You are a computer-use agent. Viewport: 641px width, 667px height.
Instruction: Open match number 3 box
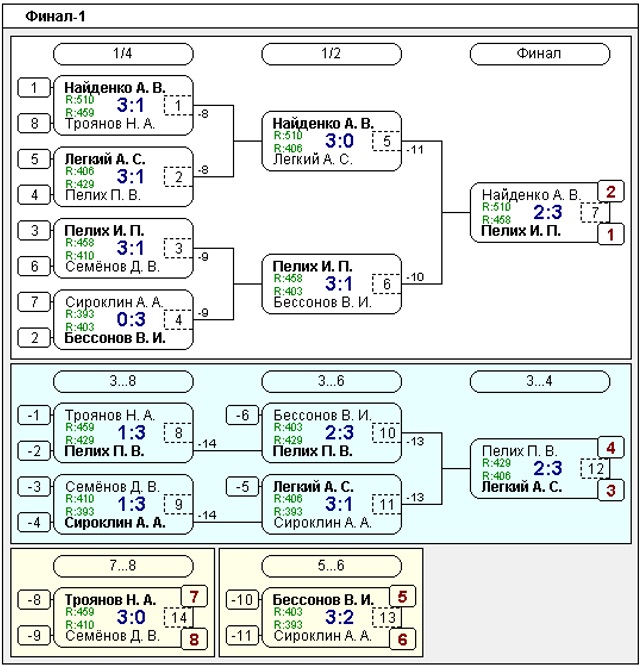(x=178, y=248)
